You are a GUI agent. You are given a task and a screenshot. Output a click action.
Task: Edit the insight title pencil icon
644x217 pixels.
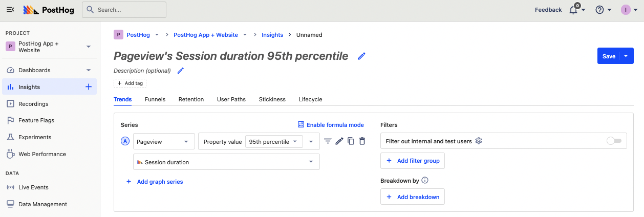(x=361, y=56)
